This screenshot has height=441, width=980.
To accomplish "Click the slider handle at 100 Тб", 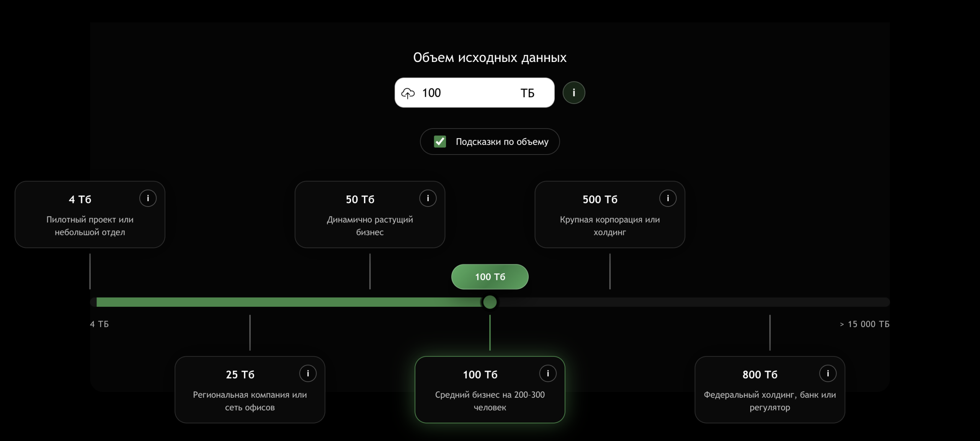I will [x=490, y=302].
